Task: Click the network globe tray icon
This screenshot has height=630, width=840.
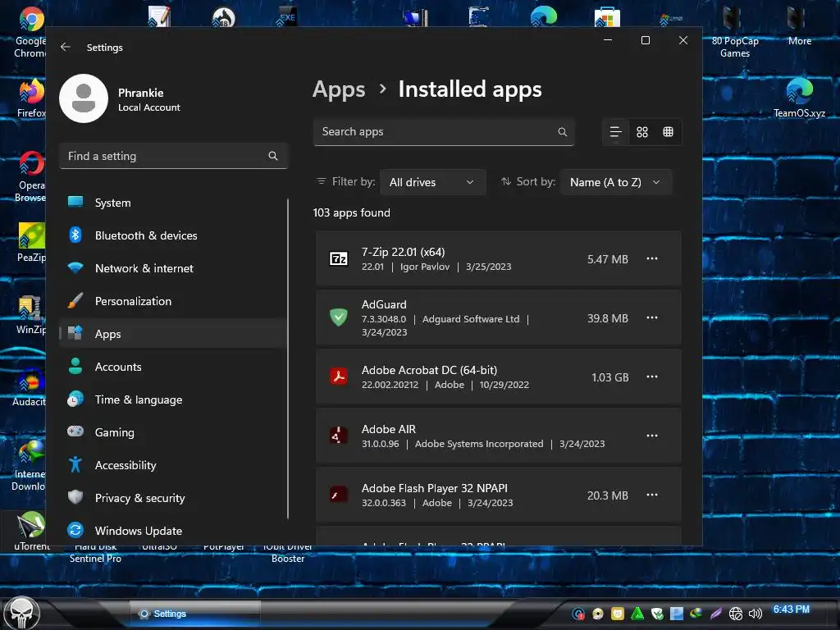Action: [x=736, y=614]
